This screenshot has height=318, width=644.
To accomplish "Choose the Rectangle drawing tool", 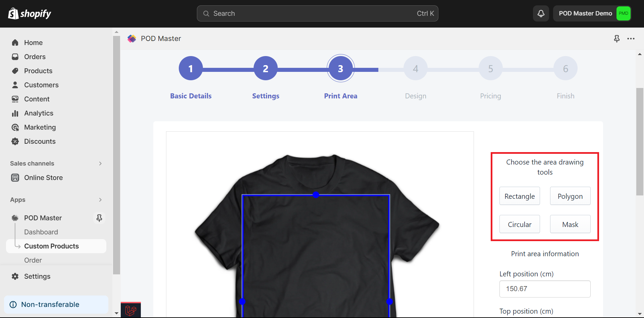I will 520,196.
